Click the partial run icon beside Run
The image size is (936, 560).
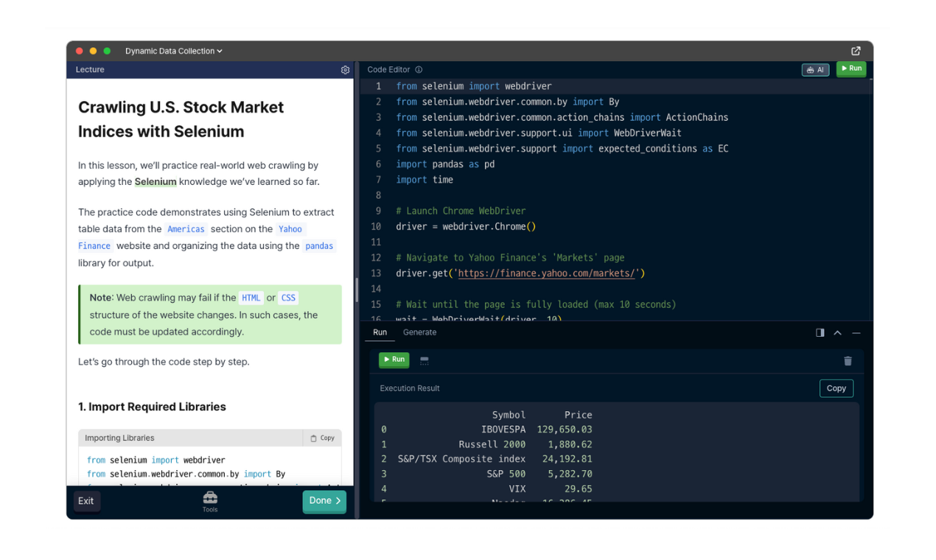[425, 360]
